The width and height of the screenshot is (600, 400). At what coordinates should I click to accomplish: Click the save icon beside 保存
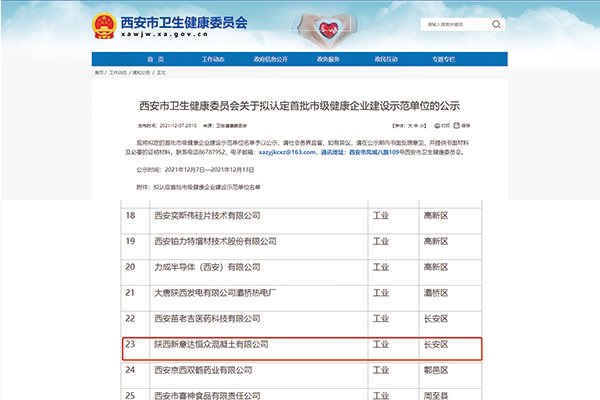[x=457, y=126]
